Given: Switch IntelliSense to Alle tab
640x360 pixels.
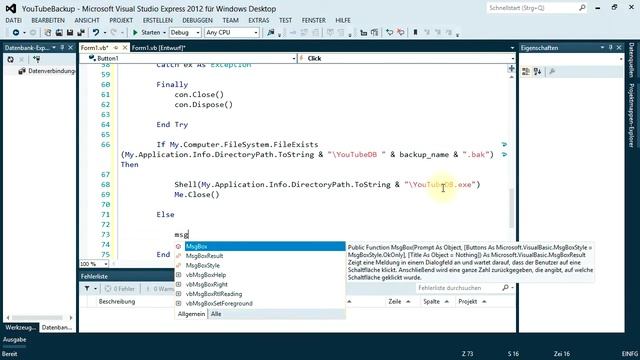Looking at the screenshot, I should tap(216, 314).
